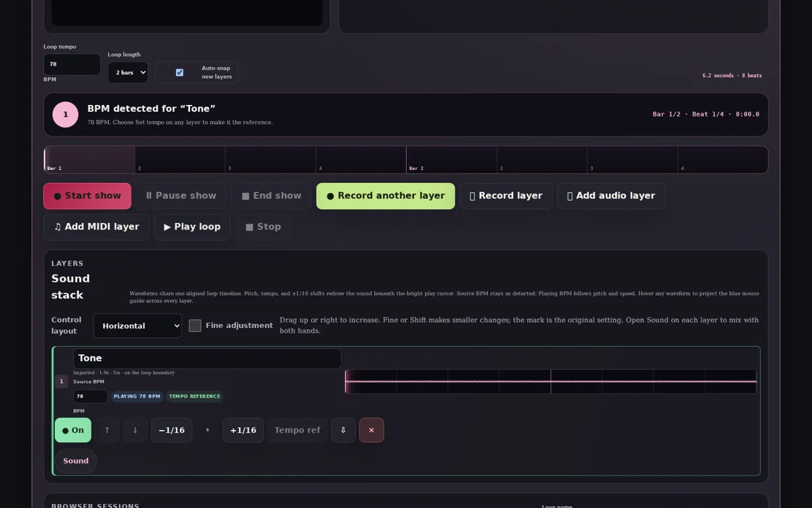Click the Start show button

pos(87,196)
